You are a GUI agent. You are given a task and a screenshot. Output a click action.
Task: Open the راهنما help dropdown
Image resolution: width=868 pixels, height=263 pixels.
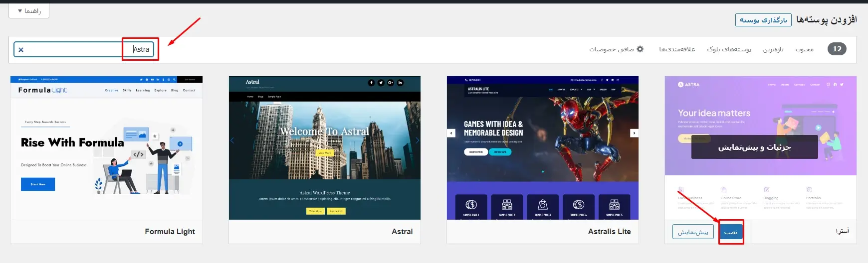pyautogui.click(x=29, y=11)
